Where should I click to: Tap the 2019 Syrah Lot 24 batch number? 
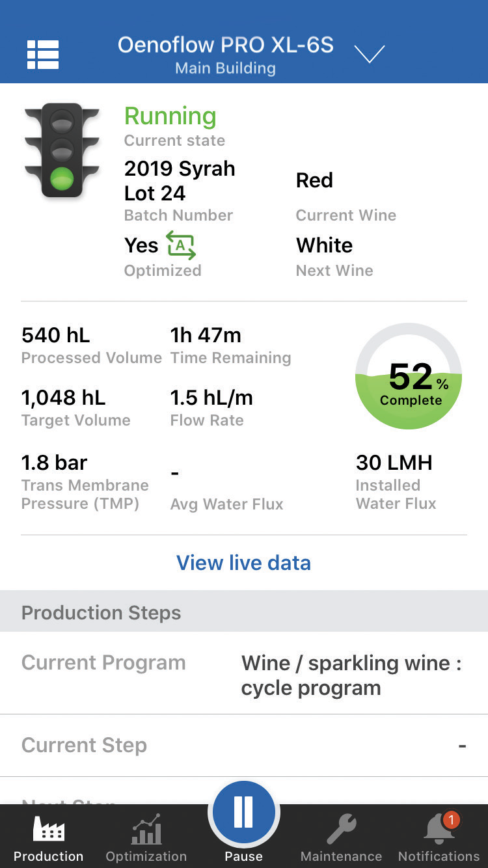(179, 181)
